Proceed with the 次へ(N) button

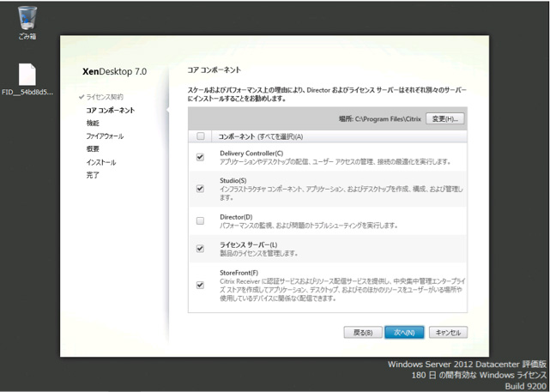[x=404, y=333]
